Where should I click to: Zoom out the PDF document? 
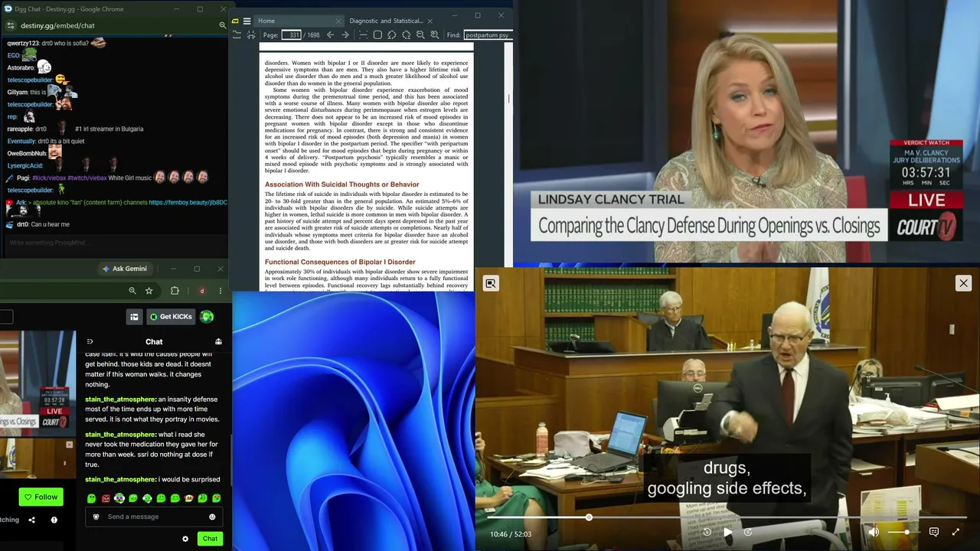coord(420,35)
